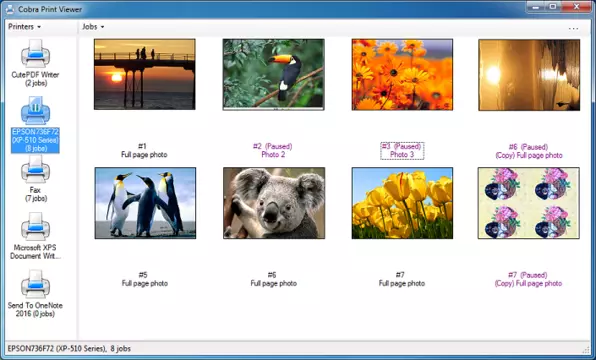596x360 pixels.
Task: Click the Cobra Print Viewer title icon
Action: pyautogui.click(x=10, y=9)
